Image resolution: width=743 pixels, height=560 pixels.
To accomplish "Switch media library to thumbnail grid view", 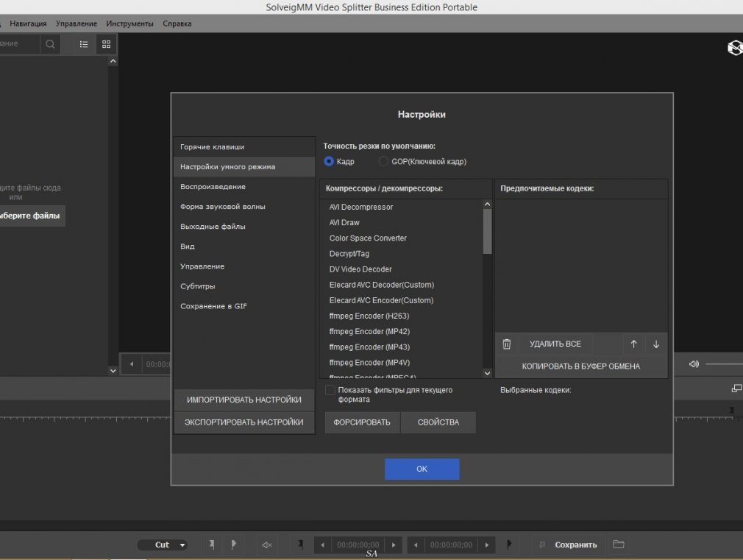I will [x=106, y=44].
